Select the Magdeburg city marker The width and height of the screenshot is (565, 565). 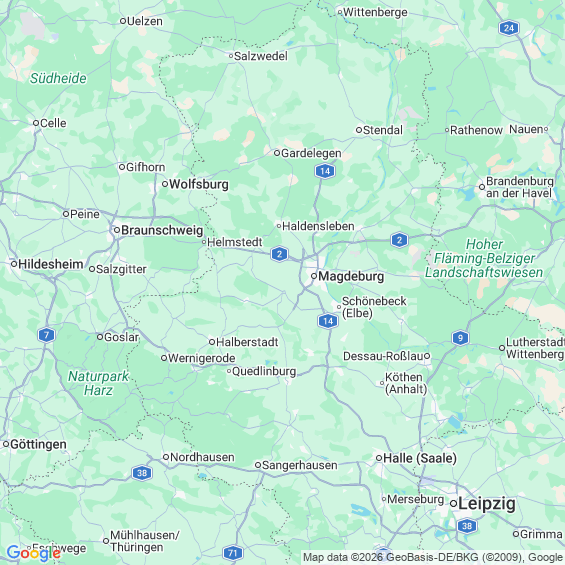pos(314,276)
